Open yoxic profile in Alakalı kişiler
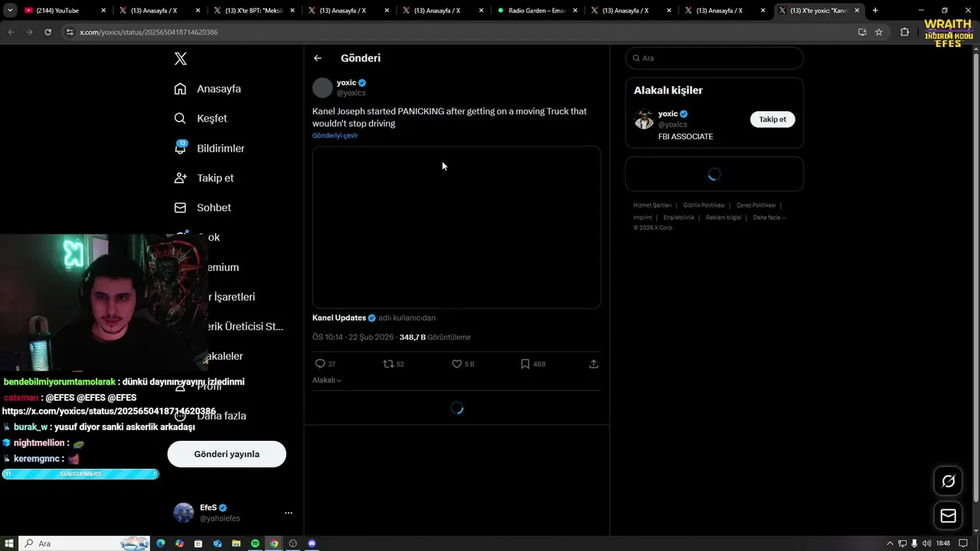Viewport: 980px width, 551px height. click(668, 114)
